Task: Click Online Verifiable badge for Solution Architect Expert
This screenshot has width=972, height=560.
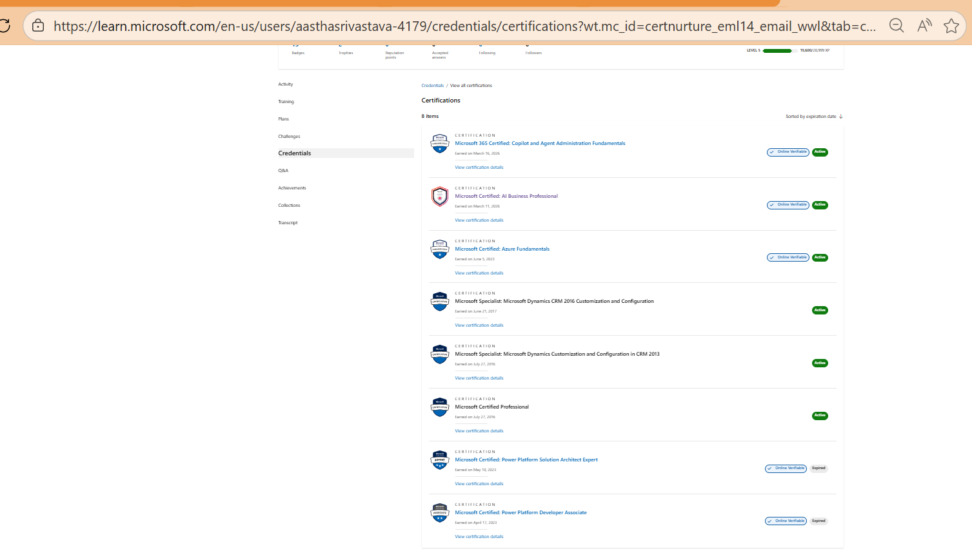Action: pyautogui.click(x=786, y=468)
